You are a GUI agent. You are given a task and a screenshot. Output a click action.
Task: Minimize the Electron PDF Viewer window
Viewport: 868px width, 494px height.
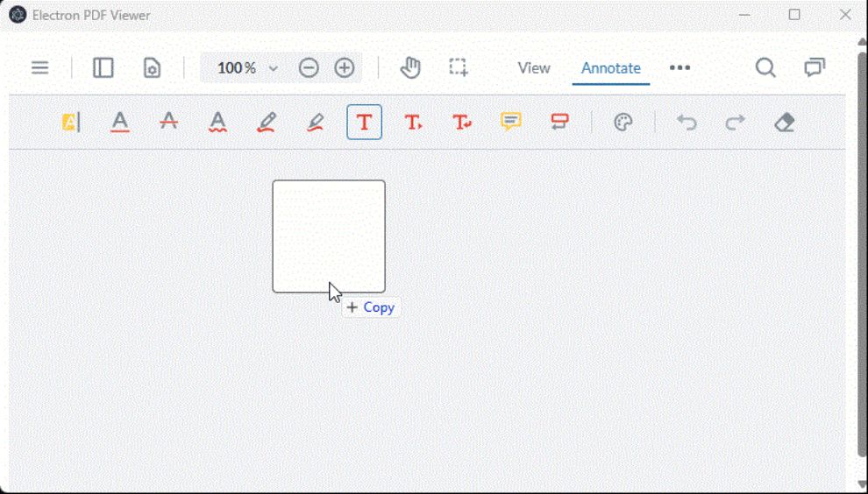[x=744, y=15]
